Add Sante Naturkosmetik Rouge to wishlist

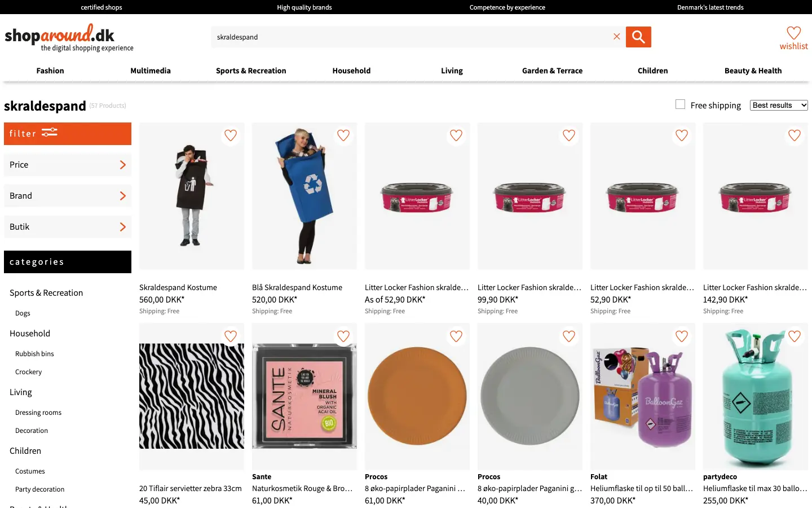click(x=343, y=336)
